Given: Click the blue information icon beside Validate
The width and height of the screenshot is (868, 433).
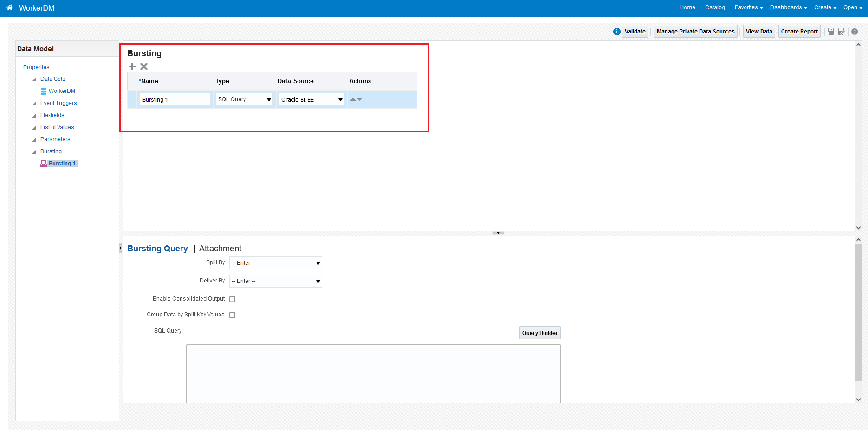Looking at the screenshot, I should [x=616, y=31].
